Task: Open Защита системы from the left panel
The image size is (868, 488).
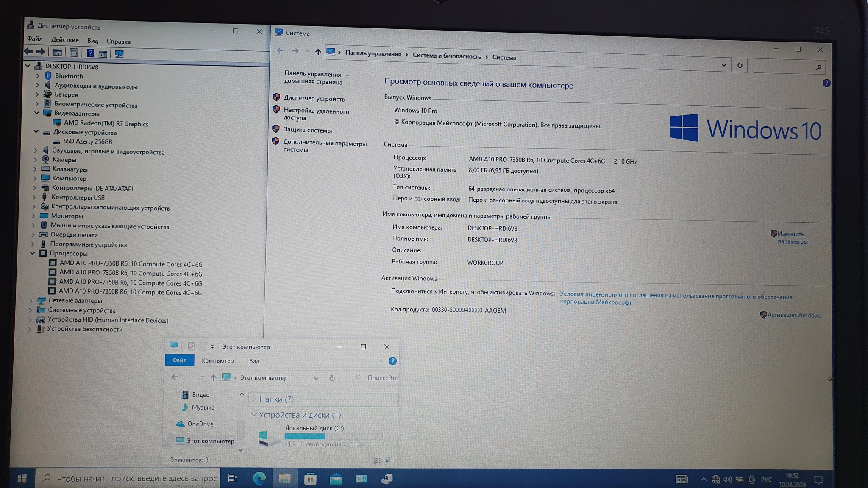Action: tap(307, 130)
